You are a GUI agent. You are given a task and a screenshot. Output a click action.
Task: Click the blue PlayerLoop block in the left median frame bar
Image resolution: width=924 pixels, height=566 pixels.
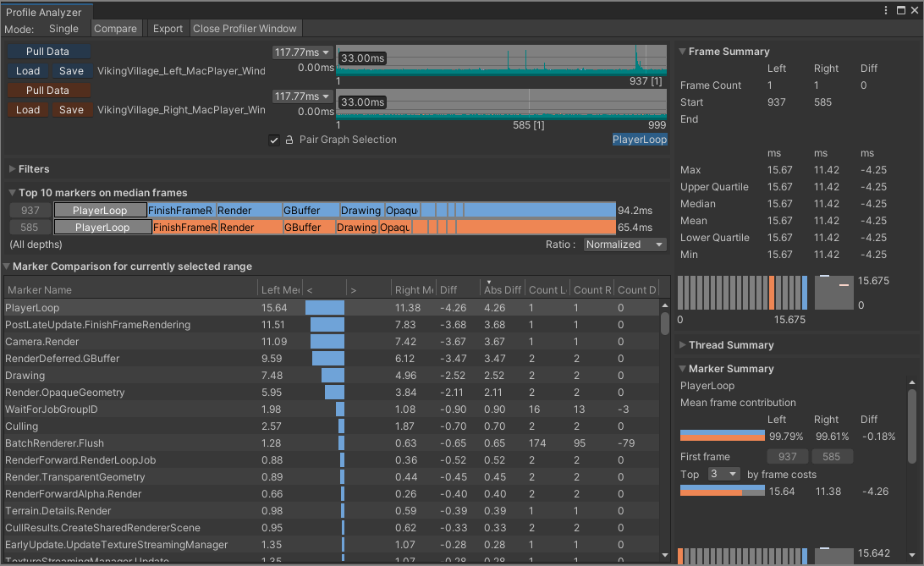point(100,210)
